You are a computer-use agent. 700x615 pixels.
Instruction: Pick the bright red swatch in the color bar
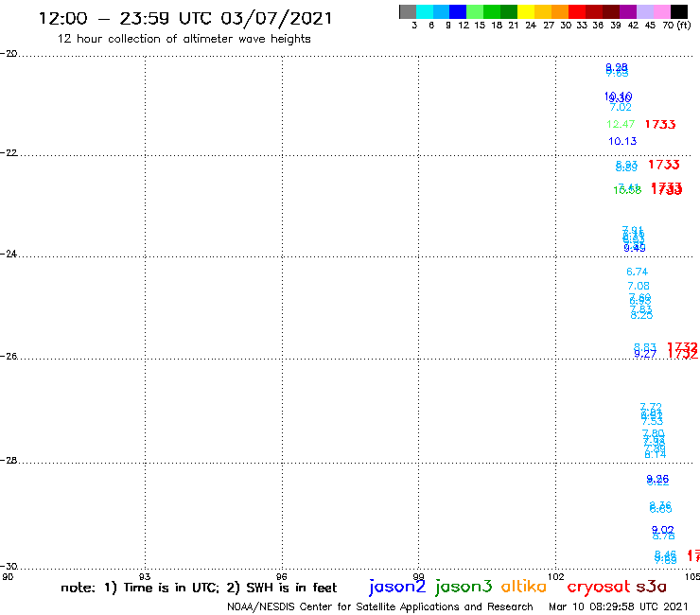pyautogui.click(x=577, y=12)
